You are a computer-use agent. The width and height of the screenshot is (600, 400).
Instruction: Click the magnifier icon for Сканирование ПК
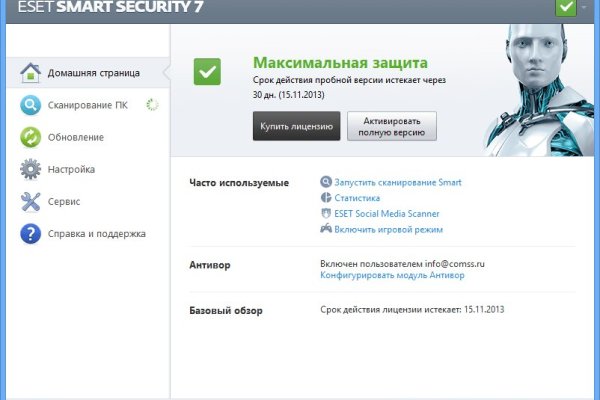[30, 104]
